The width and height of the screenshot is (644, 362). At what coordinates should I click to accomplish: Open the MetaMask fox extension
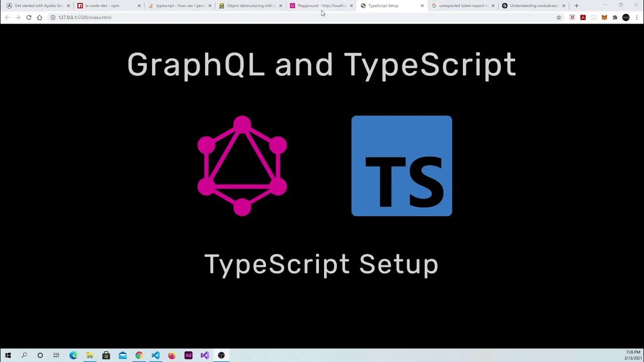click(604, 18)
